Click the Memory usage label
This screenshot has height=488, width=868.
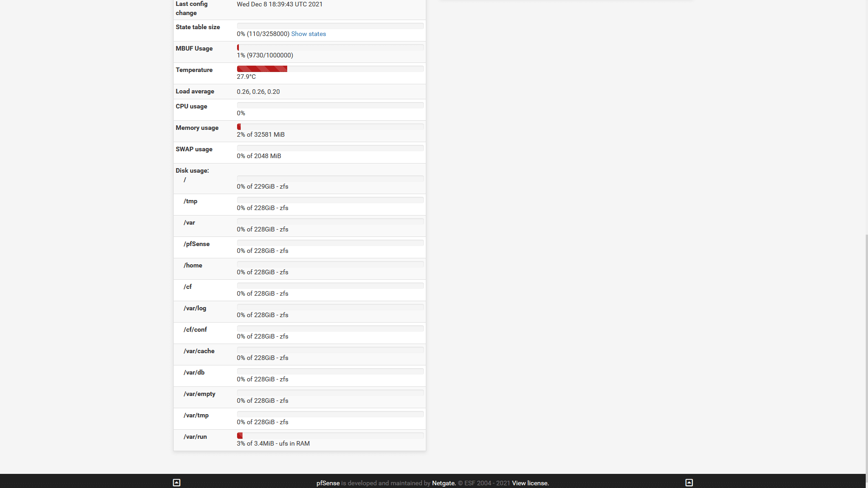tap(197, 128)
